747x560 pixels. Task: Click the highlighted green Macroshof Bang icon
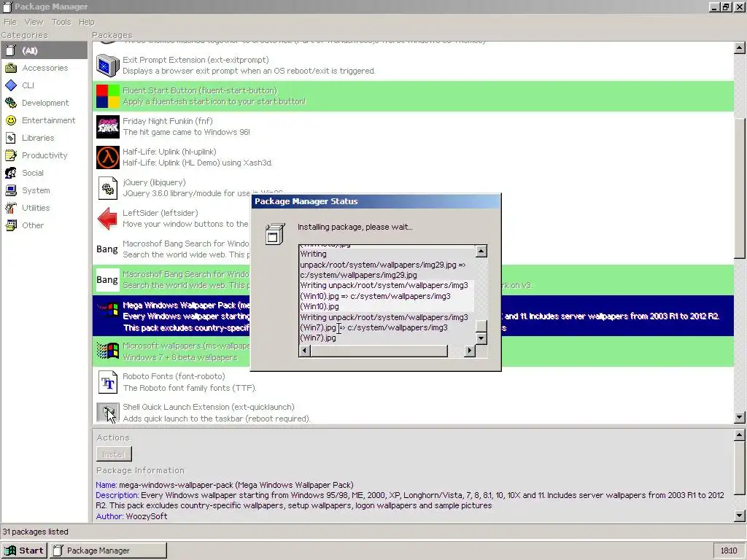coord(107,280)
